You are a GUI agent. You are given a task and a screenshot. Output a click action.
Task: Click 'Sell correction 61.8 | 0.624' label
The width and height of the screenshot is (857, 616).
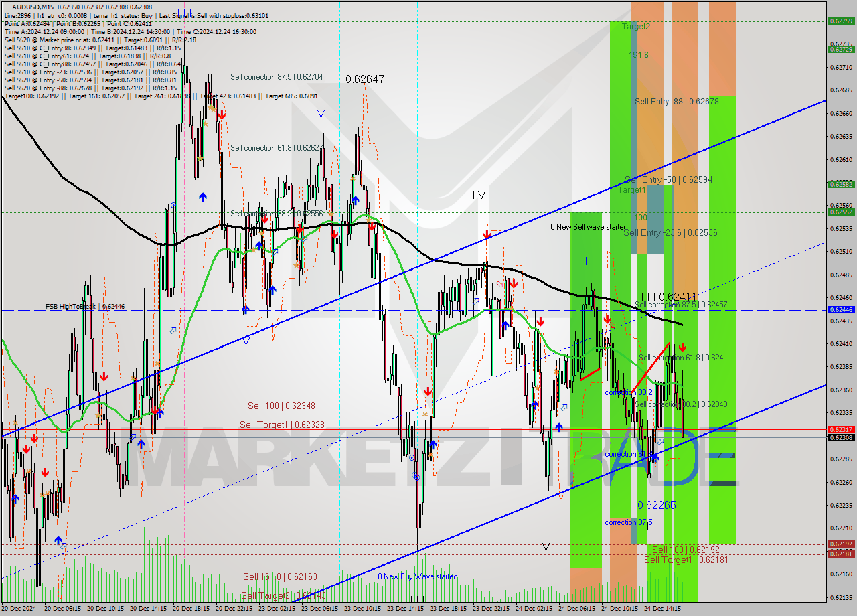(x=680, y=358)
